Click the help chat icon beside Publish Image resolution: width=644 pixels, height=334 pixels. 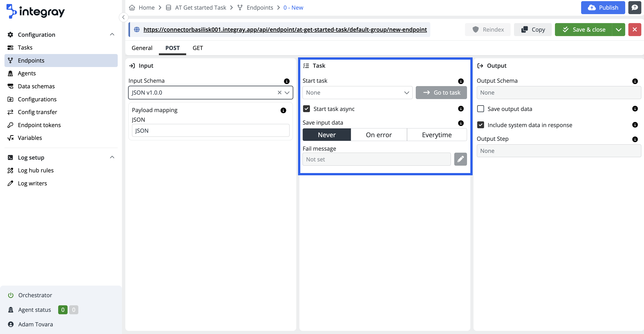(x=635, y=8)
